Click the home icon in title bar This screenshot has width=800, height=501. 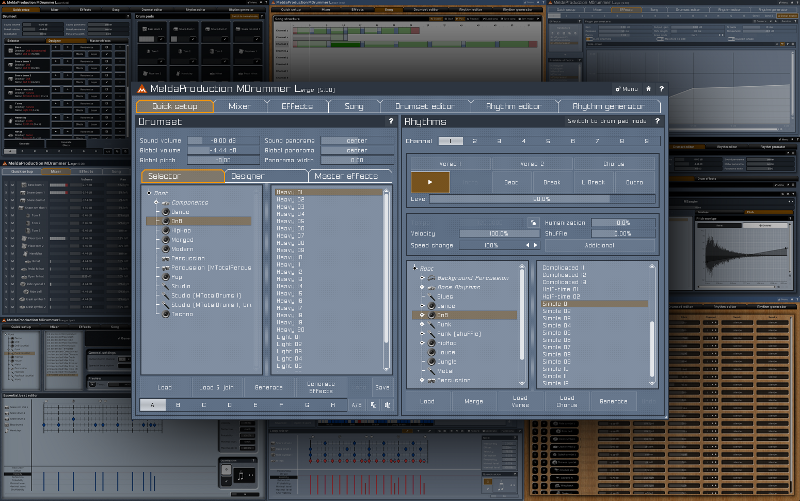click(x=648, y=89)
